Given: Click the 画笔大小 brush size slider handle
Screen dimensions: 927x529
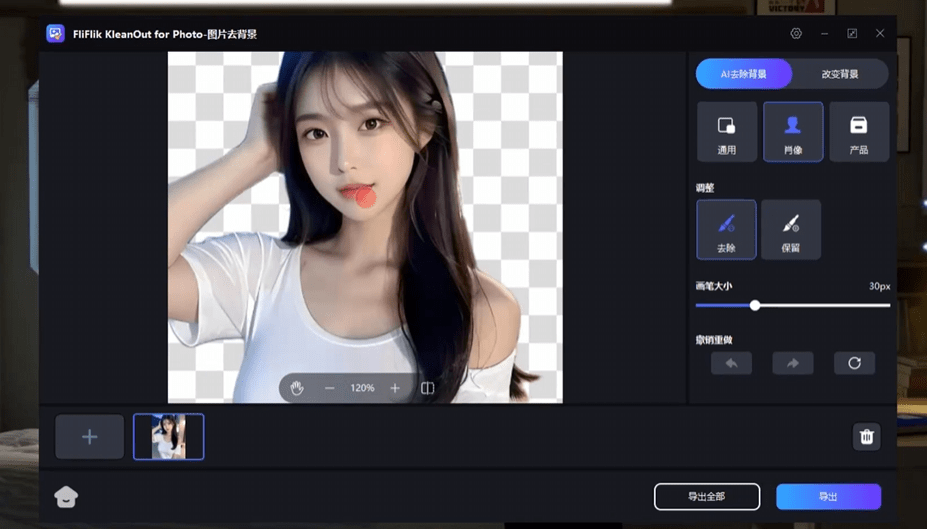Looking at the screenshot, I should pos(755,305).
